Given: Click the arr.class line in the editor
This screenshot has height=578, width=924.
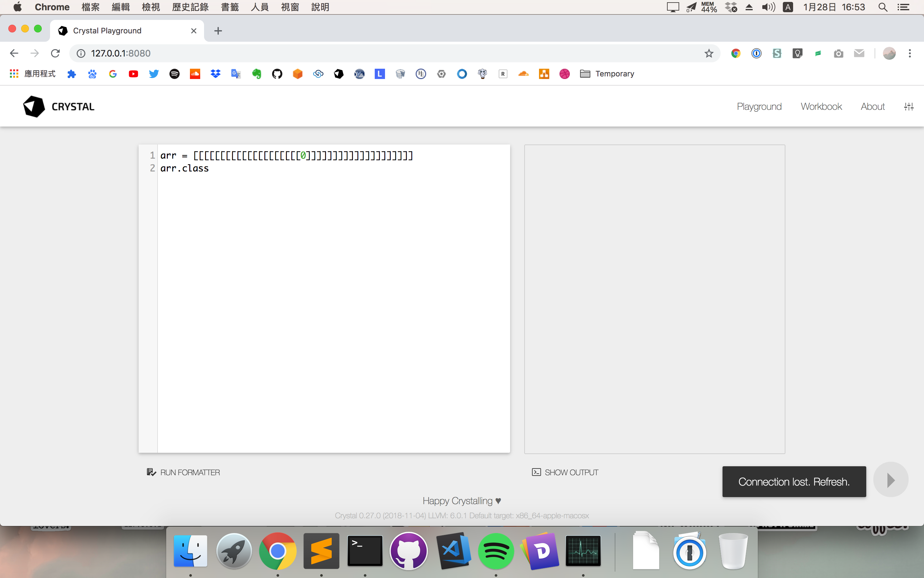Looking at the screenshot, I should coord(184,169).
